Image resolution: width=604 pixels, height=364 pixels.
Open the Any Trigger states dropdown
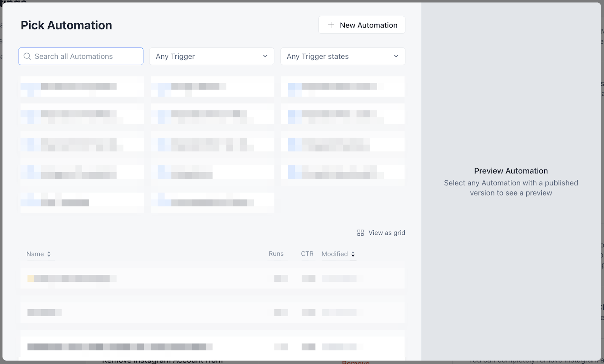[342, 56]
